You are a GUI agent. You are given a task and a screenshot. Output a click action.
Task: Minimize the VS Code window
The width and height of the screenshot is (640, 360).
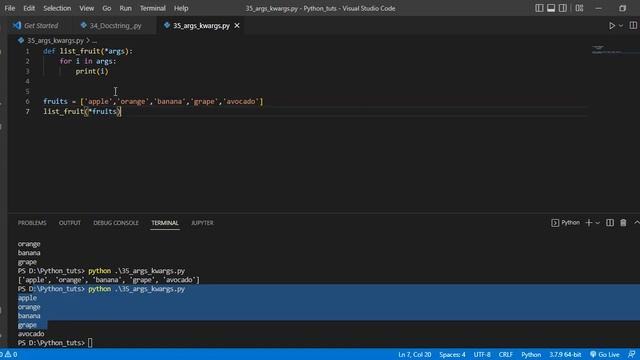598,8
